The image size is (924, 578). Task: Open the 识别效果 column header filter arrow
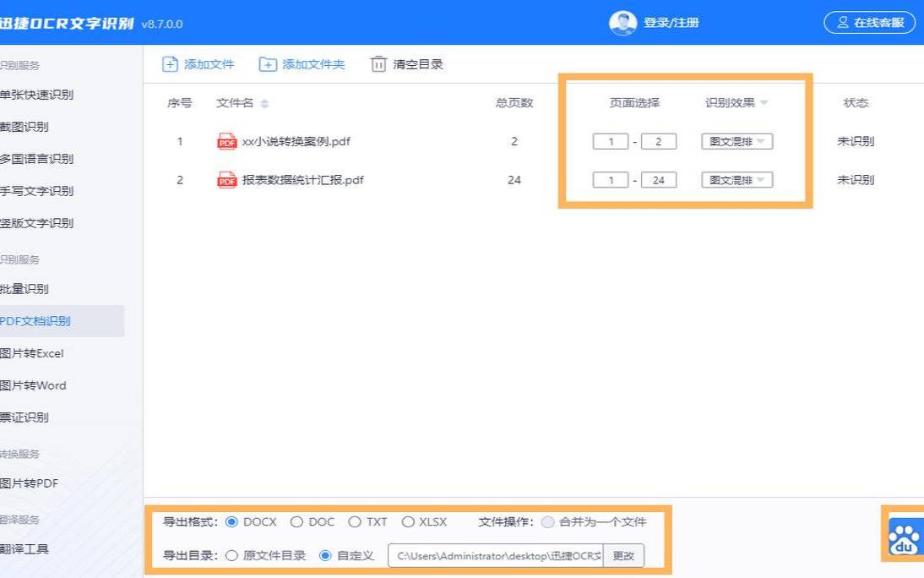click(763, 102)
